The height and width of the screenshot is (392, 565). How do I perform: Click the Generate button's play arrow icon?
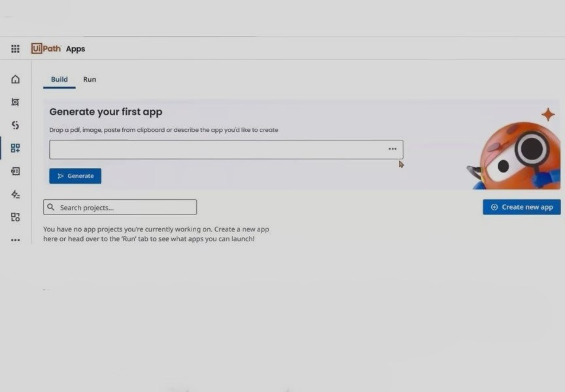61,176
